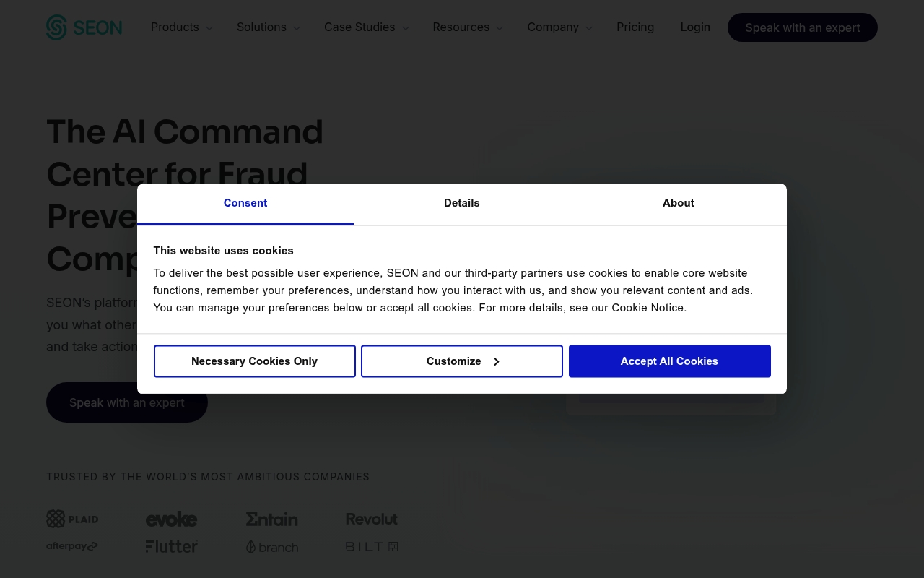Click the Entain logo
The width and height of the screenshot is (924, 578).
[271, 519]
